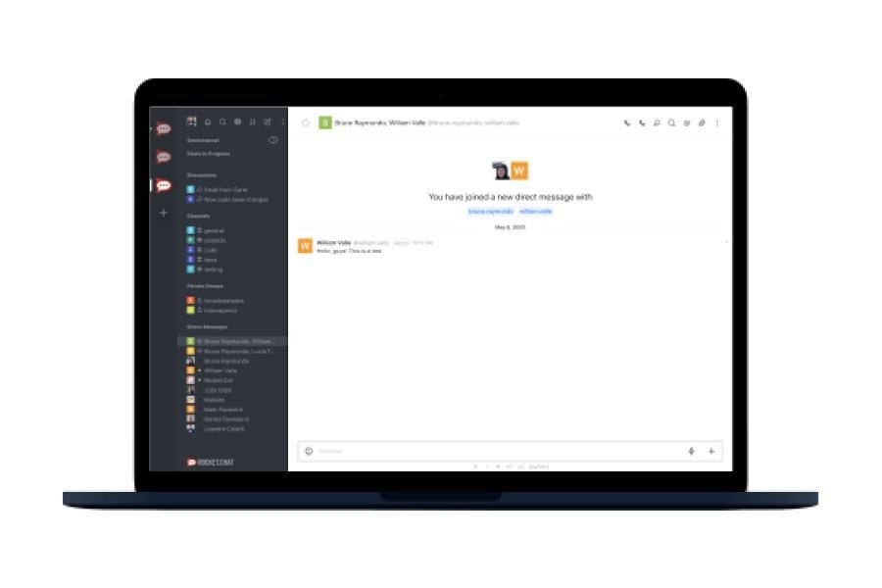Open the chat header kebab menu
The height and width of the screenshot is (588, 882).
(716, 122)
